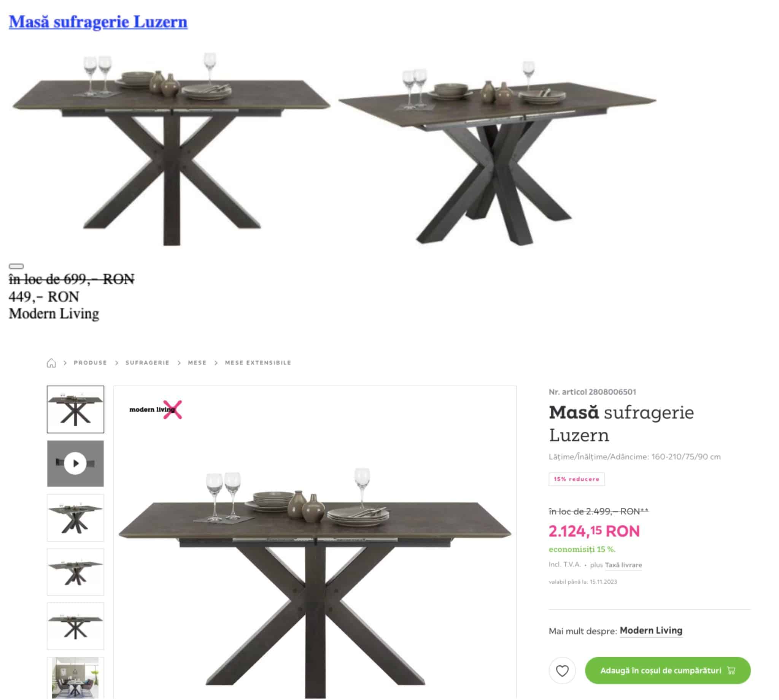This screenshot has height=700, width=779.
Task: Select the third angled table thumbnail
Action: (x=75, y=518)
